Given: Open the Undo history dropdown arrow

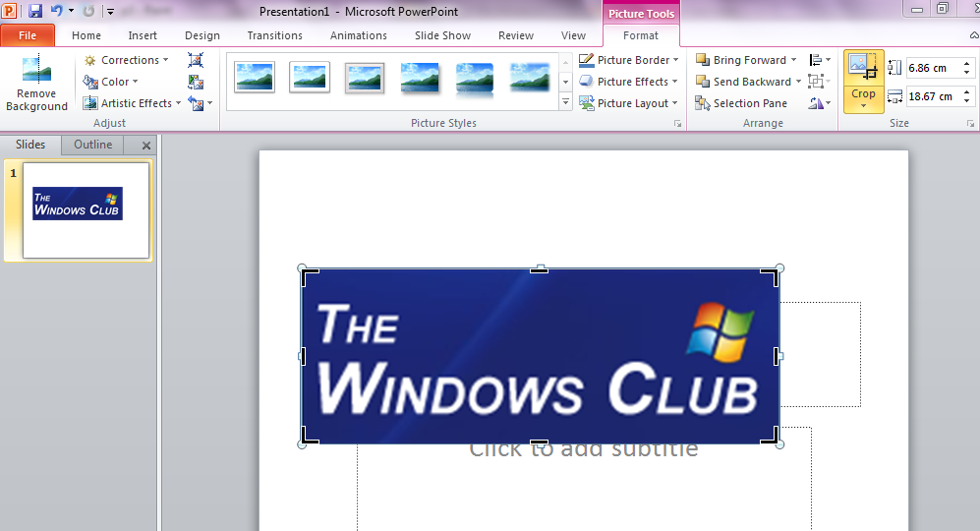Looking at the screenshot, I should click(x=71, y=11).
